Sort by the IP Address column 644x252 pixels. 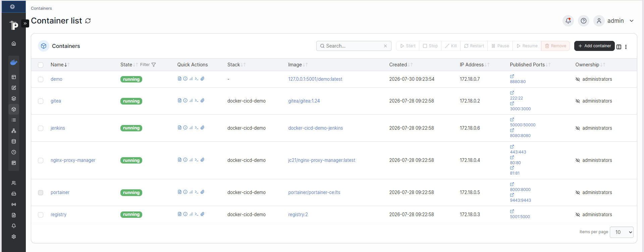pyautogui.click(x=475, y=65)
